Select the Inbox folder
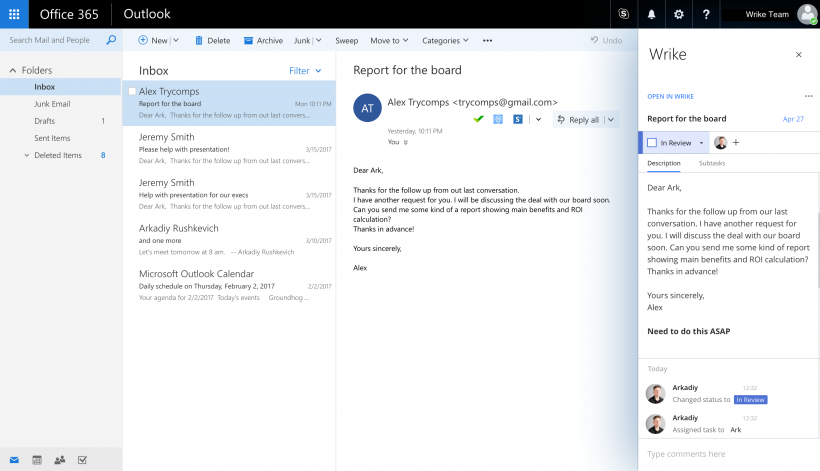 coord(61,87)
